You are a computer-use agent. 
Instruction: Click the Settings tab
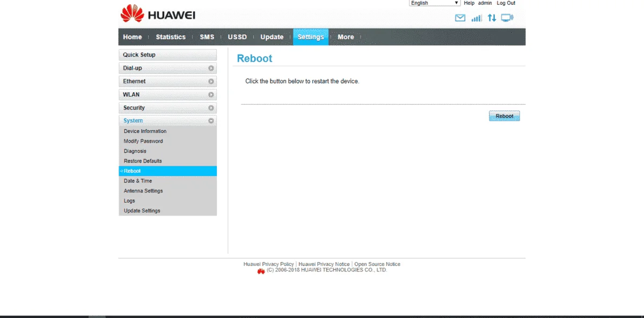coord(311,37)
